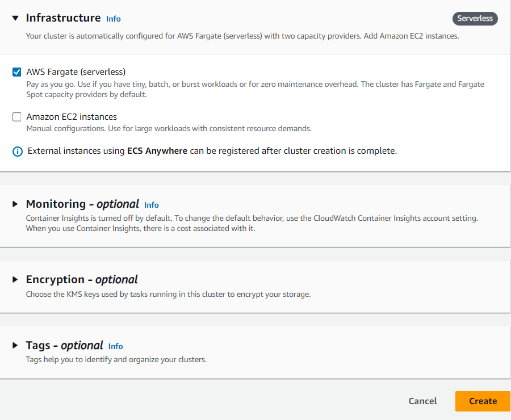Click the Encryption - optional heading
Screen dimensions: 511x420
pos(82,280)
